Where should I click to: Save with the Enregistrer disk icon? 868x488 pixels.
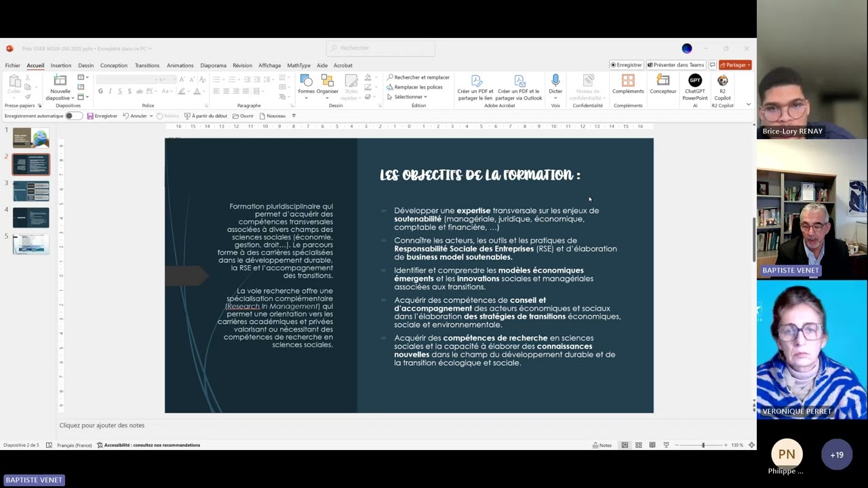[102, 116]
